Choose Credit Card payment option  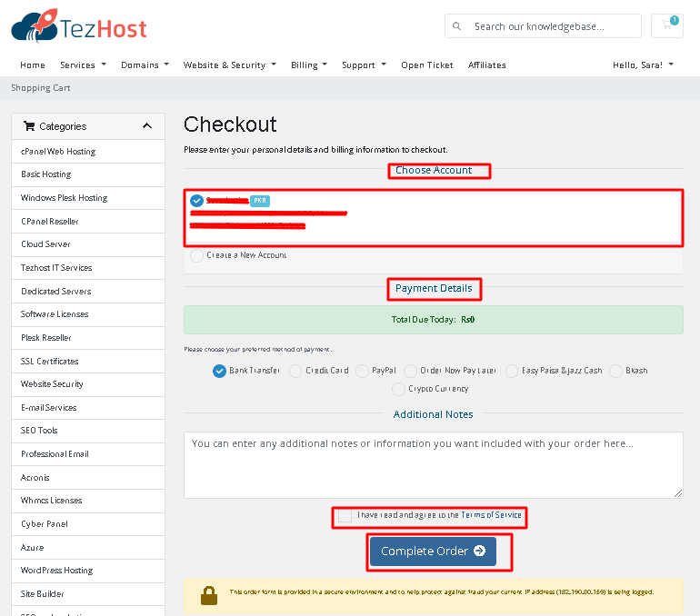click(295, 371)
